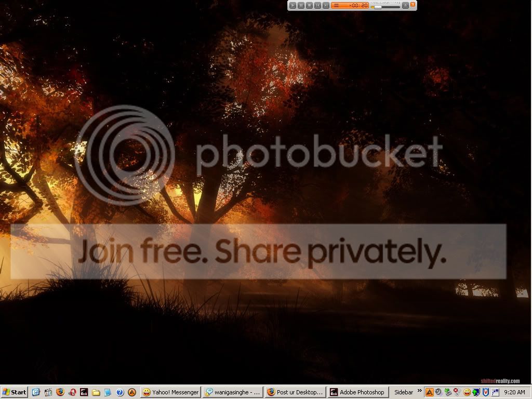This screenshot has width=532, height=399.
Task: Open the blue notepad shortcut in Quick Launch
Action: 108,392
